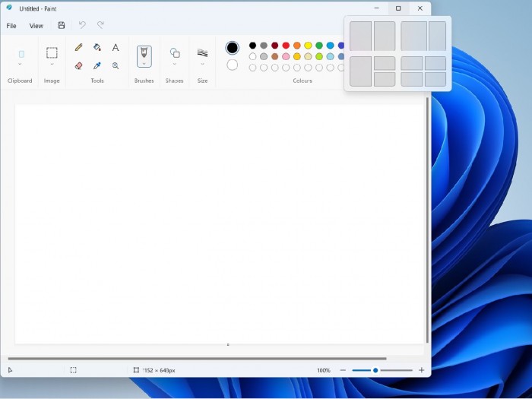Viewport: 532px width, 399px height.
Task: Open the View menu
Action: click(36, 26)
